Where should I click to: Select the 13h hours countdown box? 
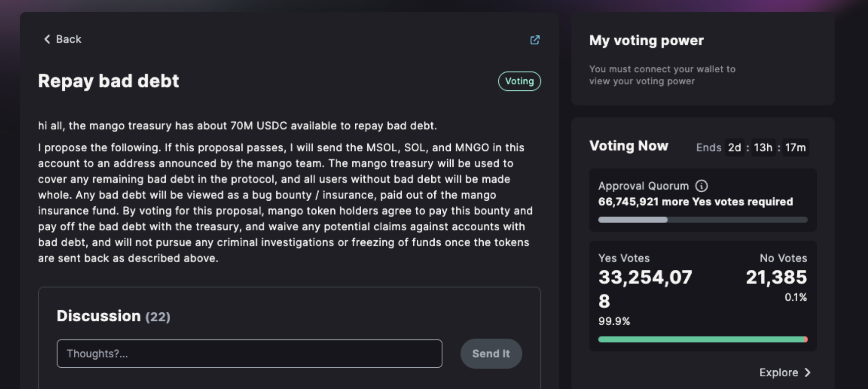(763, 148)
